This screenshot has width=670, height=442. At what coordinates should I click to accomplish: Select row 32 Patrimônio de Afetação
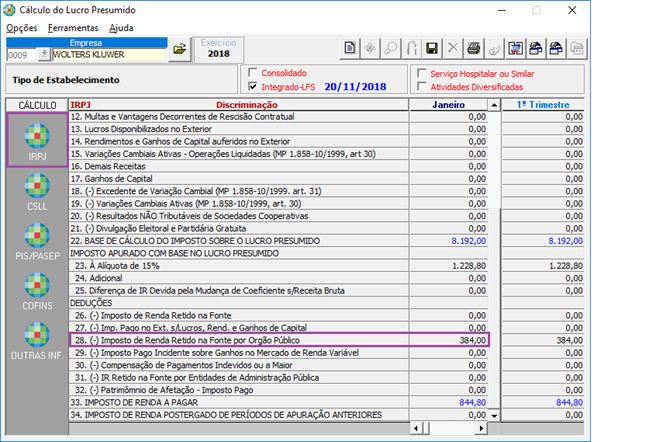pyautogui.click(x=239, y=390)
